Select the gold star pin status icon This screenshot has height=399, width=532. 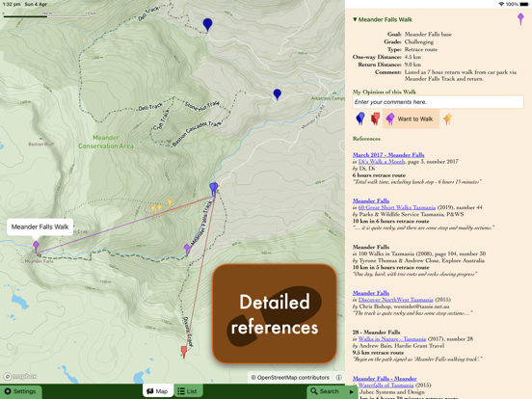click(x=447, y=119)
